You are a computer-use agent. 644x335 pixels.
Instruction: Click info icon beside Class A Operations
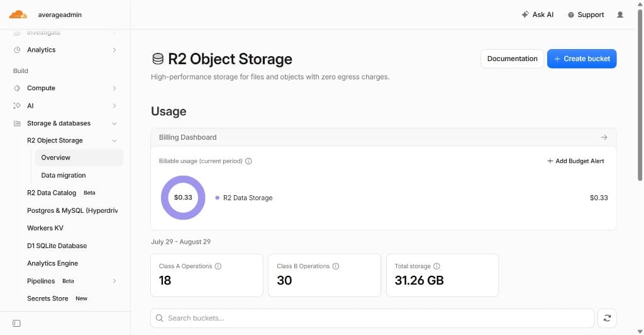tap(218, 266)
